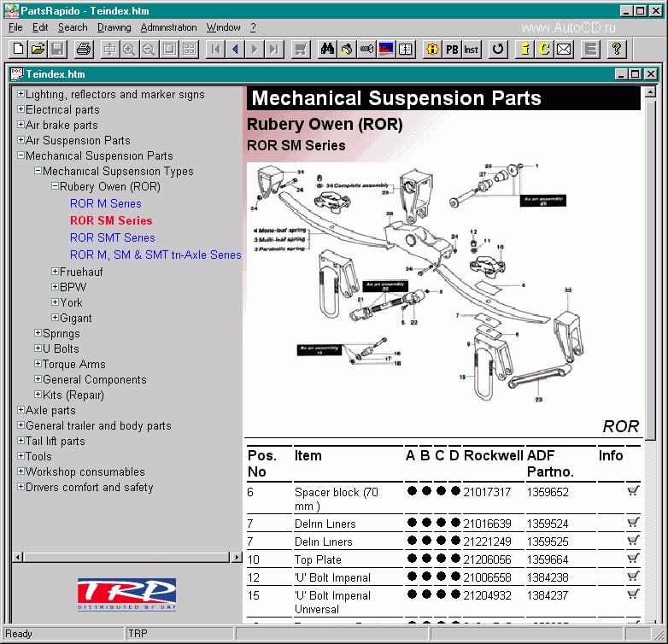The width and height of the screenshot is (668, 644).
Task: Expand Lighting, reflectors and marker signs
Action: click(x=21, y=94)
